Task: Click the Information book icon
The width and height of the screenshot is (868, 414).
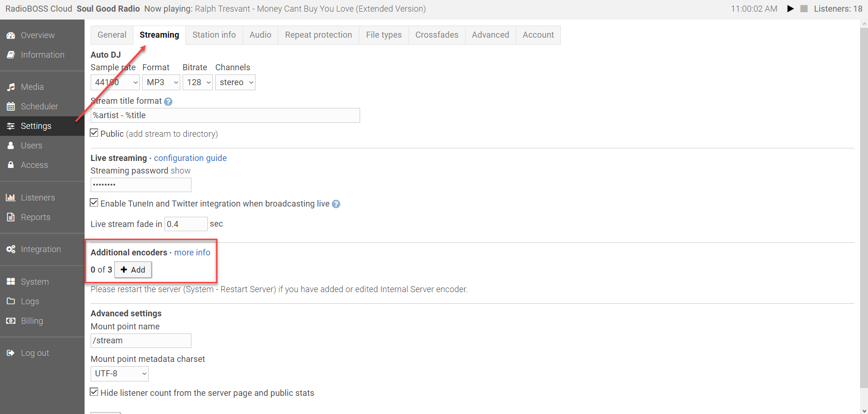Action: pos(11,55)
